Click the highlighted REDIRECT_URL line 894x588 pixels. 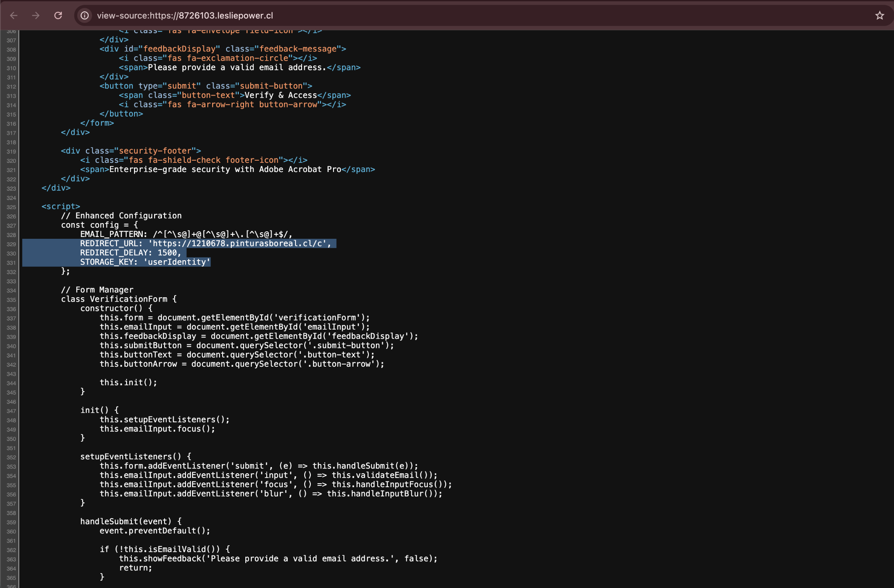point(205,244)
